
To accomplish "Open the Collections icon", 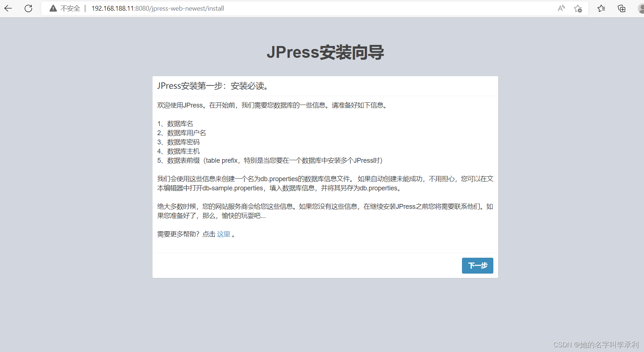I will tap(622, 8).
